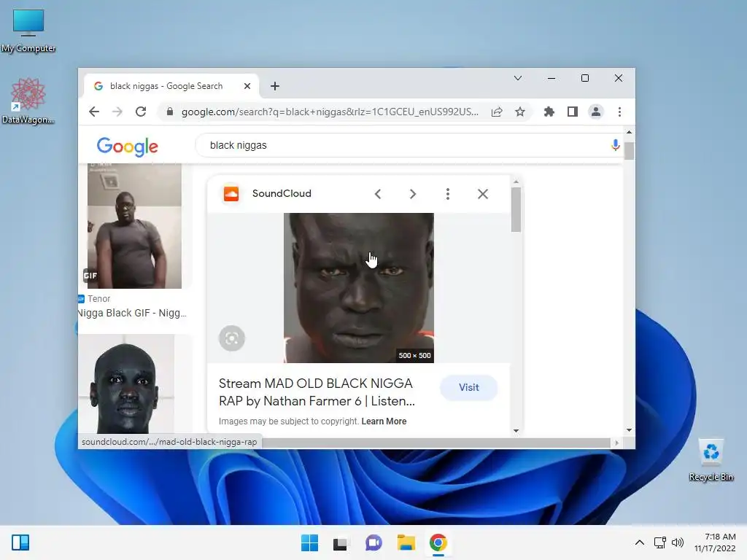Close the Google Search tab
The height and width of the screenshot is (560, 747).
(x=247, y=86)
